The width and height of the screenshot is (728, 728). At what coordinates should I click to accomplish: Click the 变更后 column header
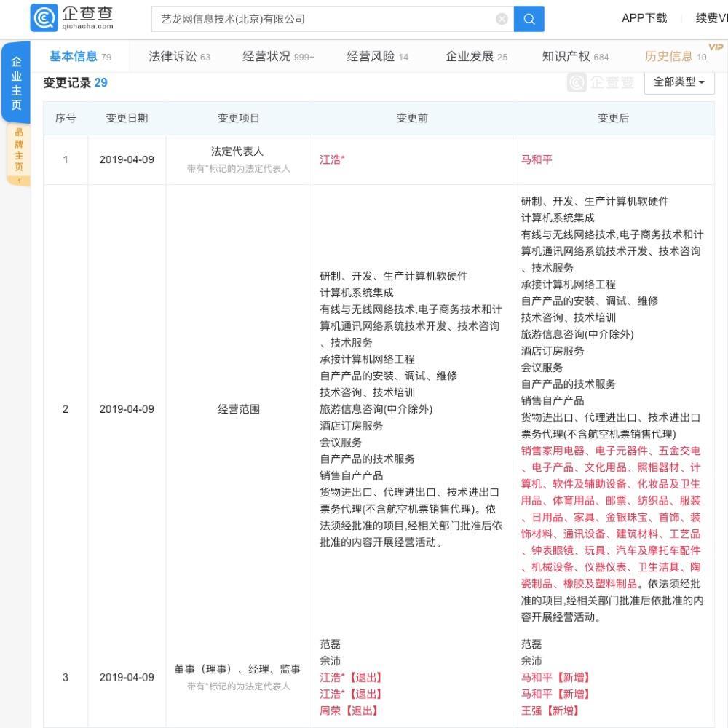click(x=613, y=118)
